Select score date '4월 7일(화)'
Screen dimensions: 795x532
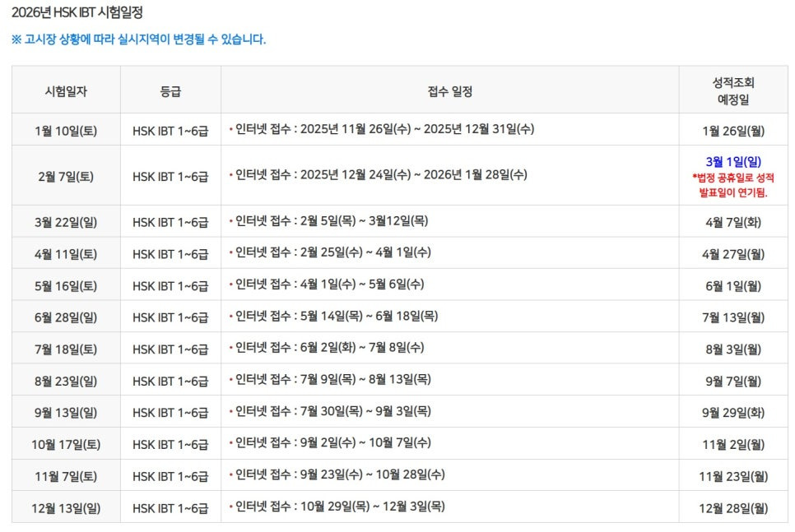tap(733, 222)
